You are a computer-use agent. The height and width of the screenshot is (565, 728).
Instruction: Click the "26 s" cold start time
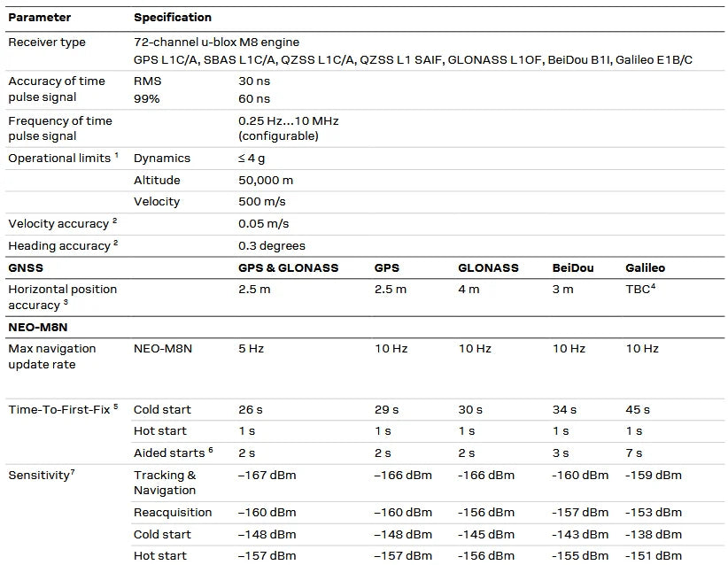(251, 410)
